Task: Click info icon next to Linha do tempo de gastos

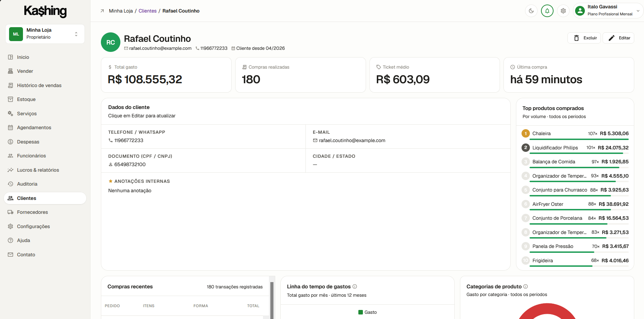Action: pos(355,286)
